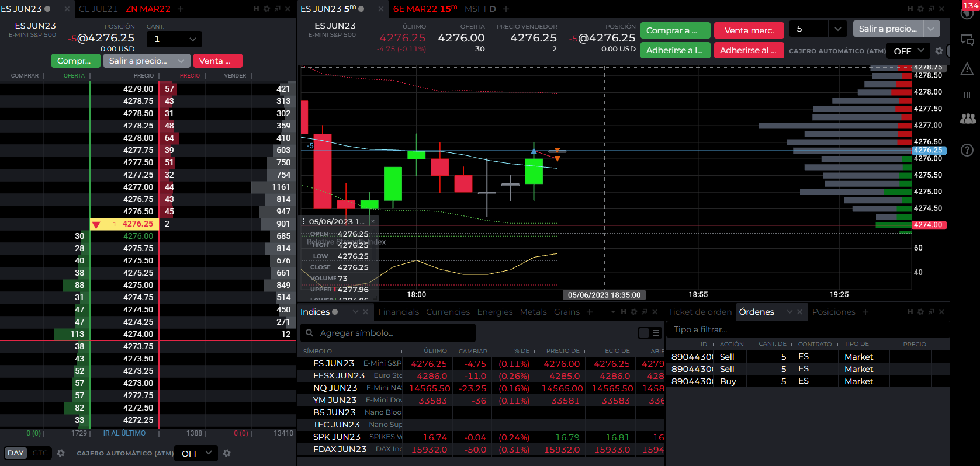Open Indices tab dropdown chevron

click(355, 312)
